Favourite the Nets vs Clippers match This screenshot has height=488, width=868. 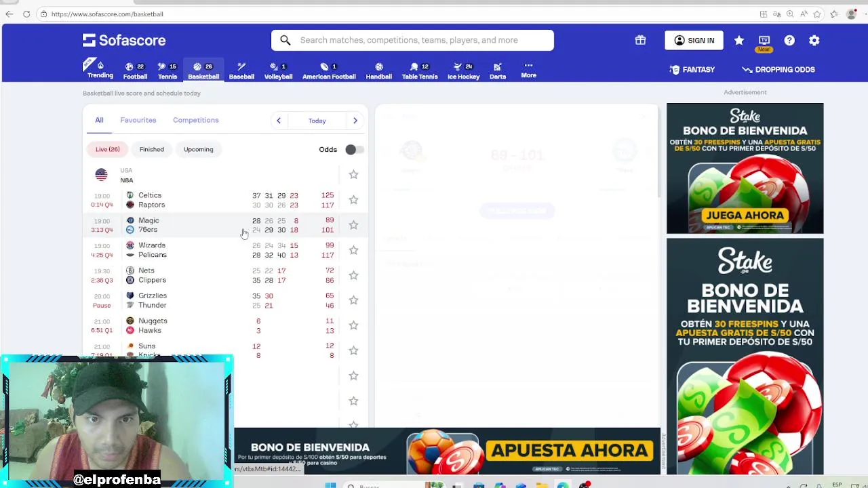point(353,275)
